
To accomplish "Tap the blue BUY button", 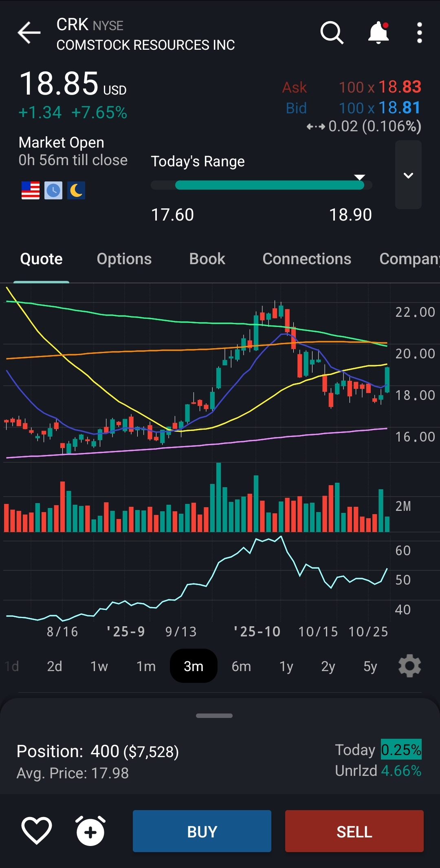I will pos(202,831).
